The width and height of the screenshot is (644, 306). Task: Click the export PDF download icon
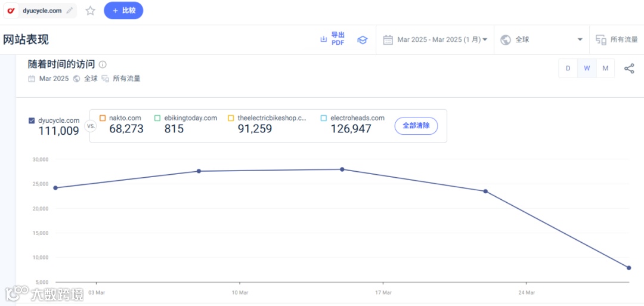coord(324,39)
